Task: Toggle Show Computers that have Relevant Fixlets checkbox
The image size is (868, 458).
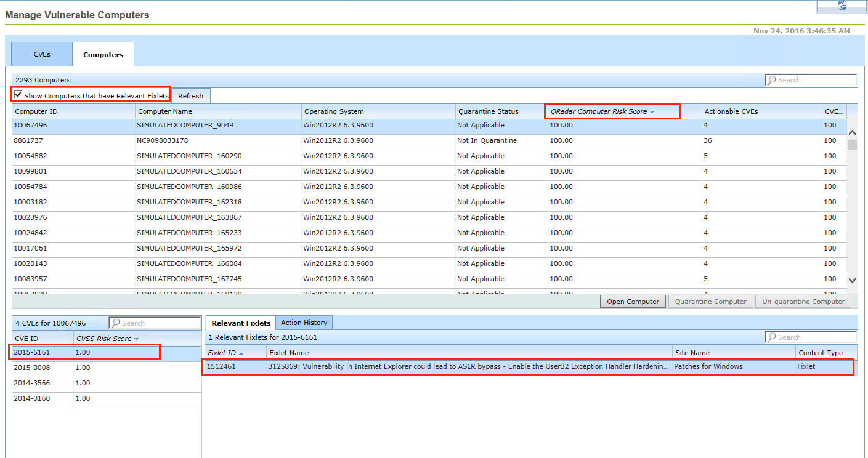Action: click(x=18, y=95)
